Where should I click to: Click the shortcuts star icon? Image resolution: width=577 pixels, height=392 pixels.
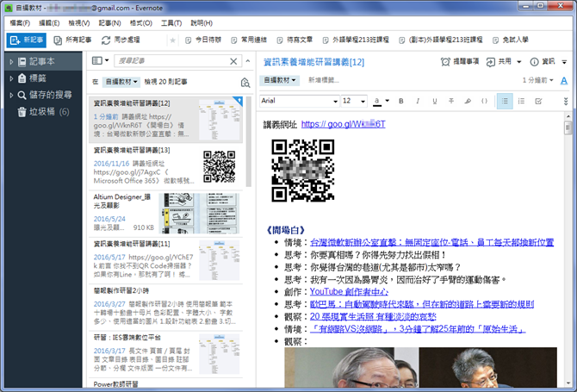click(172, 40)
